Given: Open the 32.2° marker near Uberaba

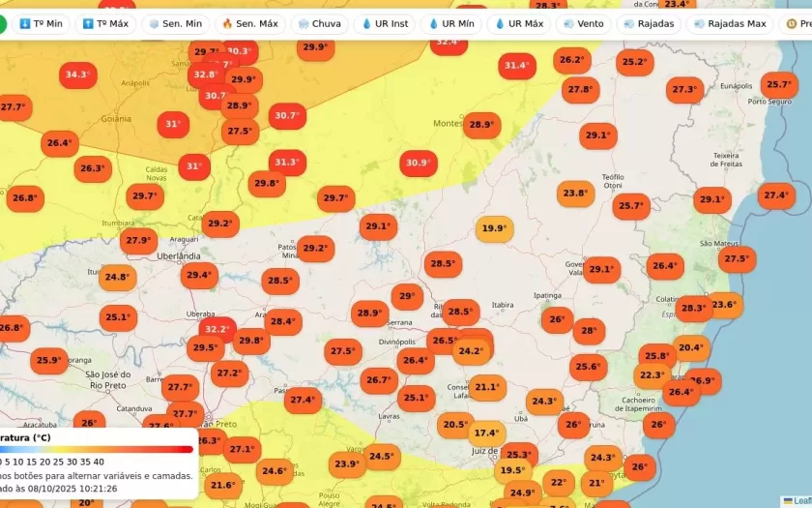Looking at the screenshot, I should (x=217, y=329).
